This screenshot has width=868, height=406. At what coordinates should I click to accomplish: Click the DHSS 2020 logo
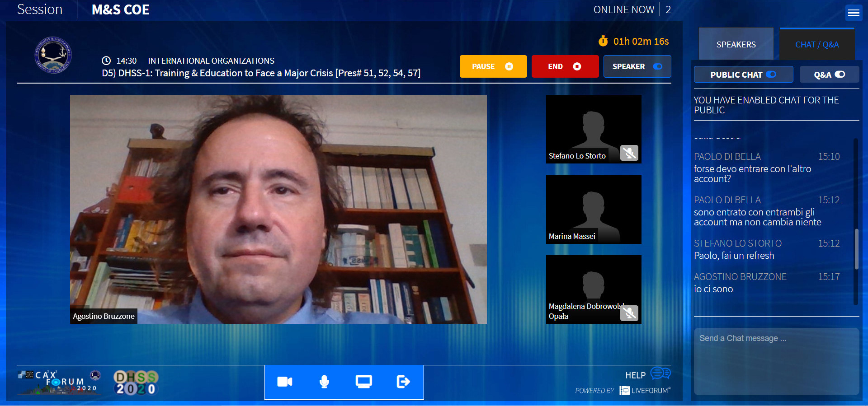[136, 383]
